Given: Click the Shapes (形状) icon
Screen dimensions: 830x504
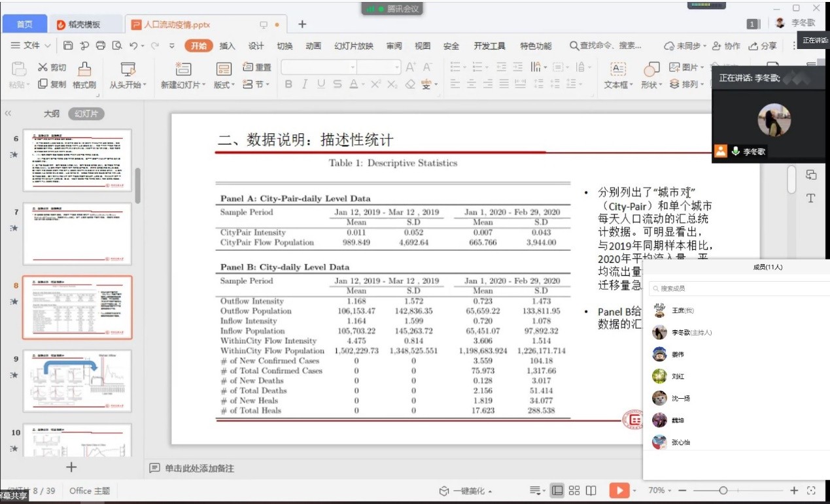Looking at the screenshot, I should click(651, 69).
